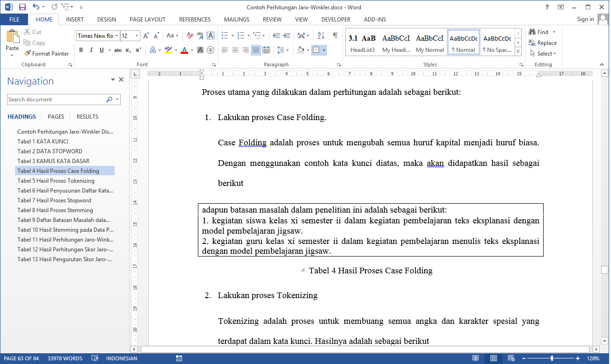Switch to PAGES tab in Navigation pane
The image size is (611, 364).
pyautogui.click(x=56, y=117)
